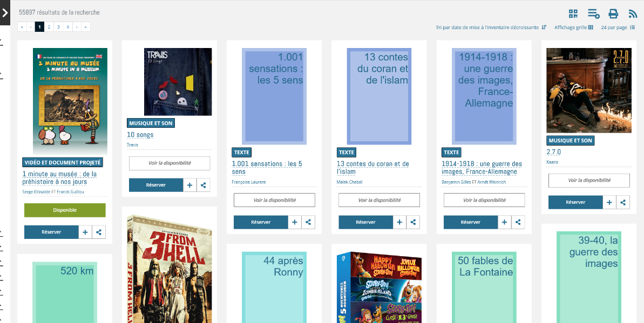
Task: Go to results page 4
Action: (67, 26)
